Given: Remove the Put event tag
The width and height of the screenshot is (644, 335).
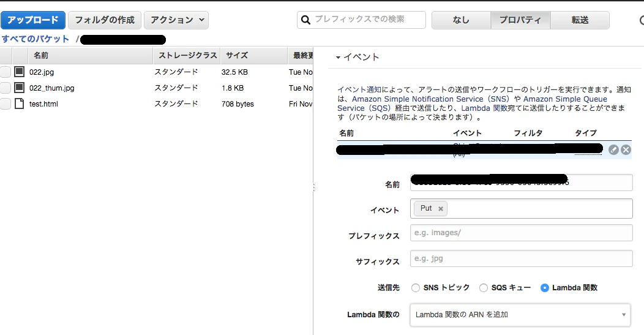Looking at the screenshot, I should coord(441,209).
